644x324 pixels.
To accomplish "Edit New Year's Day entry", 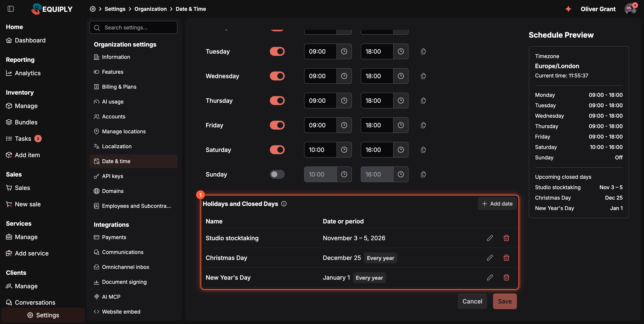I will 490,277.
